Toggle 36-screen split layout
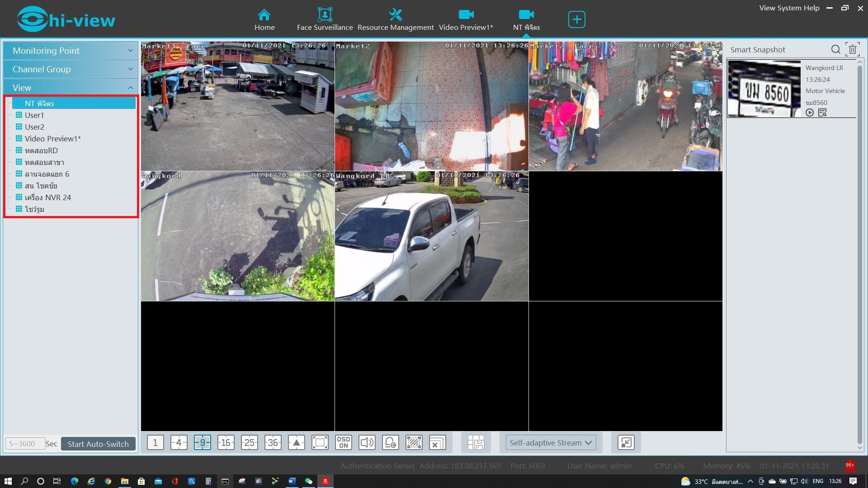This screenshot has width=868, height=488. tap(273, 443)
